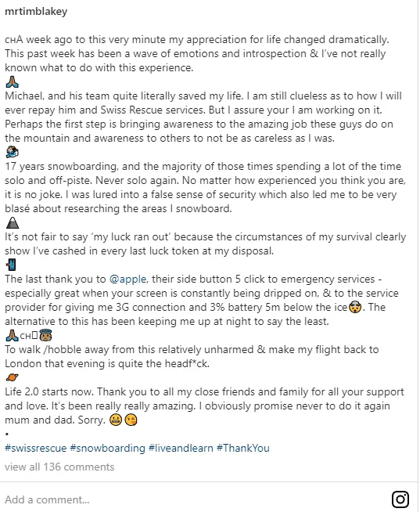This screenshot has height=512, width=420.
Task: Open the #liveandlearn hashtag
Action: tap(181, 448)
